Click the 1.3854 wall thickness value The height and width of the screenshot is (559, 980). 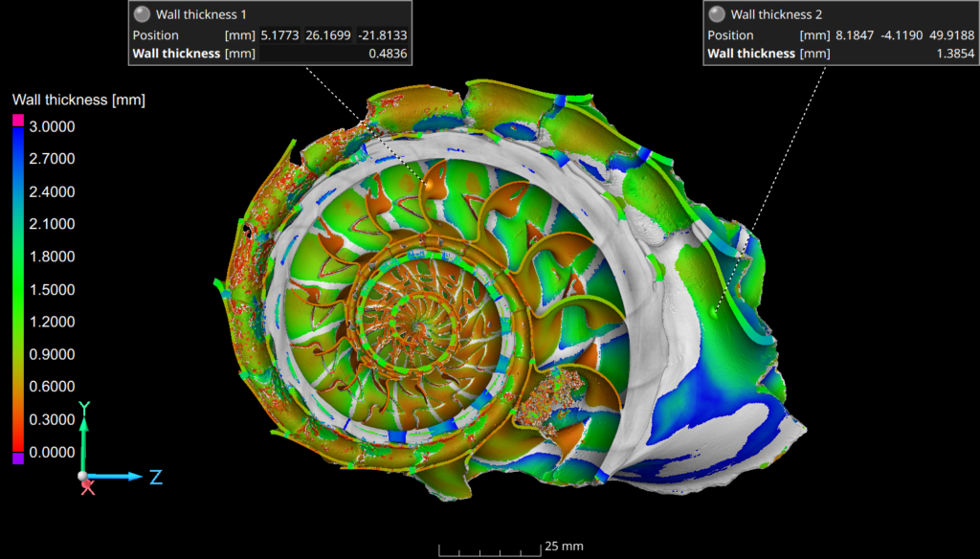point(955,54)
